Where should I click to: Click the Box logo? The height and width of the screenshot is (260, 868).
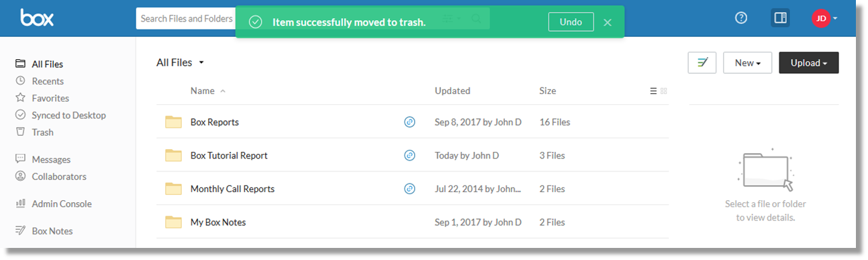(x=37, y=17)
